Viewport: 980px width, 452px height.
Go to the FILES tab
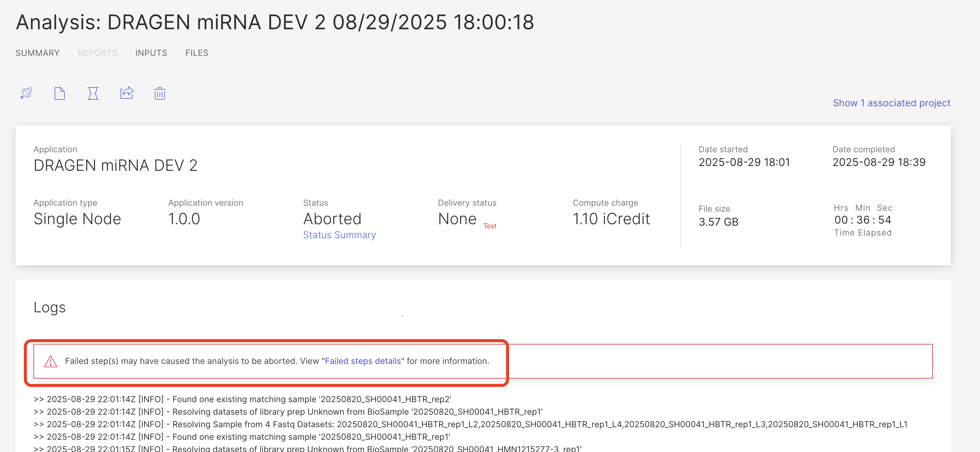click(197, 53)
